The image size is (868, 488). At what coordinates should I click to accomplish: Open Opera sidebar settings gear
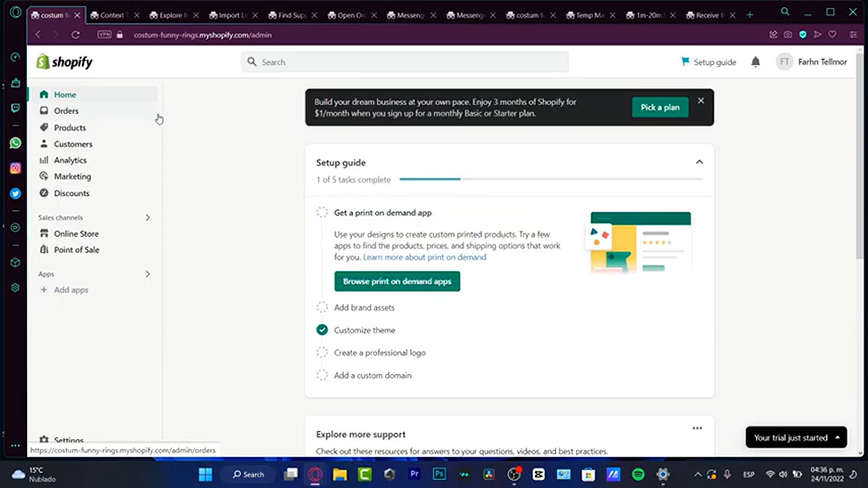[x=15, y=288]
